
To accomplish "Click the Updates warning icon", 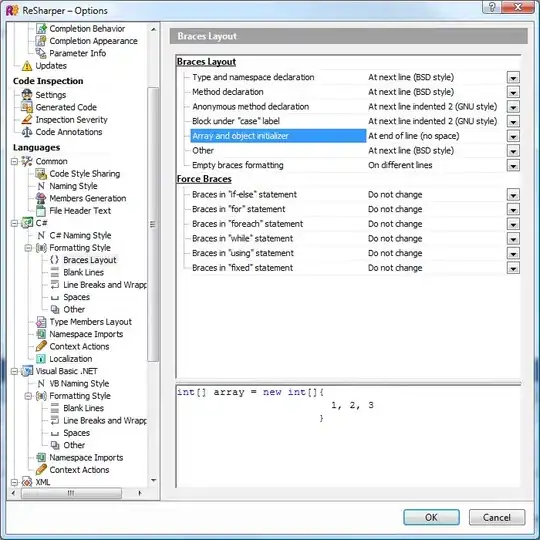I will coord(27,66).
